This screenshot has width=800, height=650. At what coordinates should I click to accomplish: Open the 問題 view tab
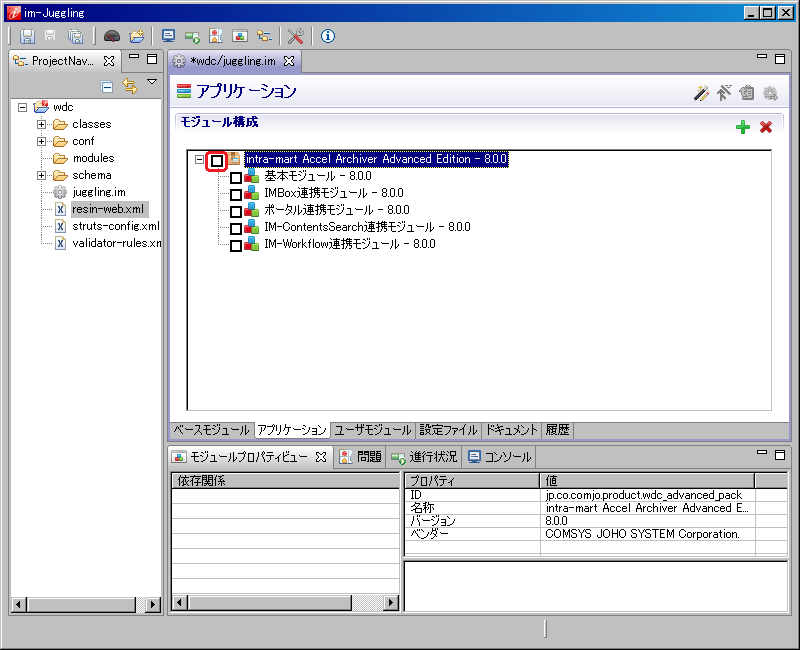pyautogui.click(x=361, y=457)
